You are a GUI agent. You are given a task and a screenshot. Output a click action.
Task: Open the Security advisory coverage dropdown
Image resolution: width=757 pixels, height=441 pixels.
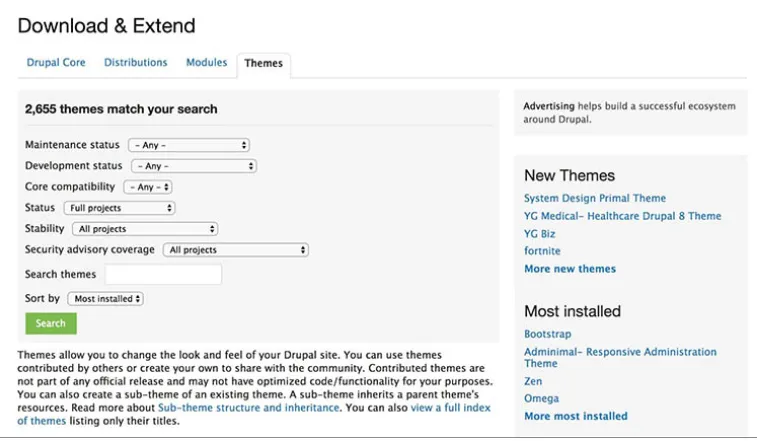[235, 250]
